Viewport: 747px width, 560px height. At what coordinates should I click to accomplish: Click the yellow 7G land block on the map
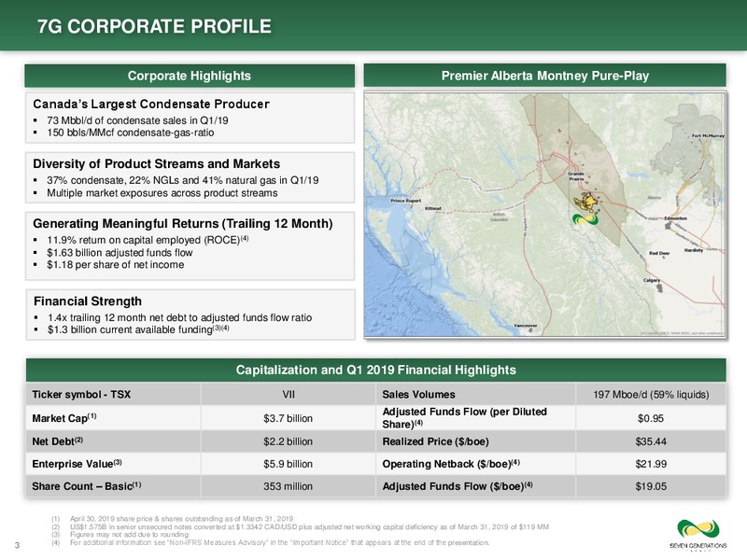[585, 203]
